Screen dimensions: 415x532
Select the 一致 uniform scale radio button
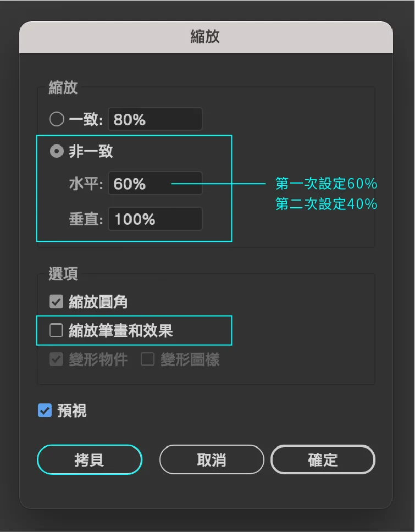click(x=57, y=119)
